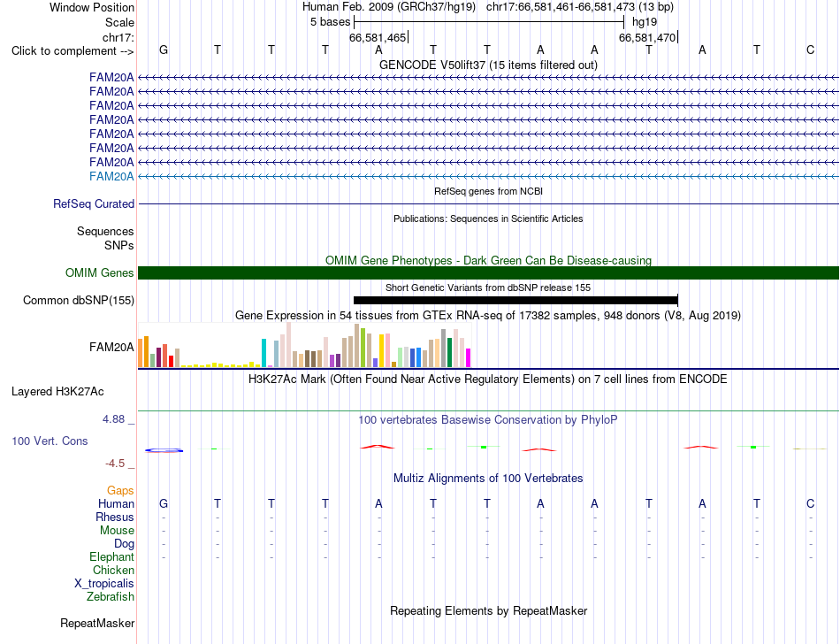Click the FAM20A label beside the expression chart
Screen dimensions: 840x644
(111, 347)
